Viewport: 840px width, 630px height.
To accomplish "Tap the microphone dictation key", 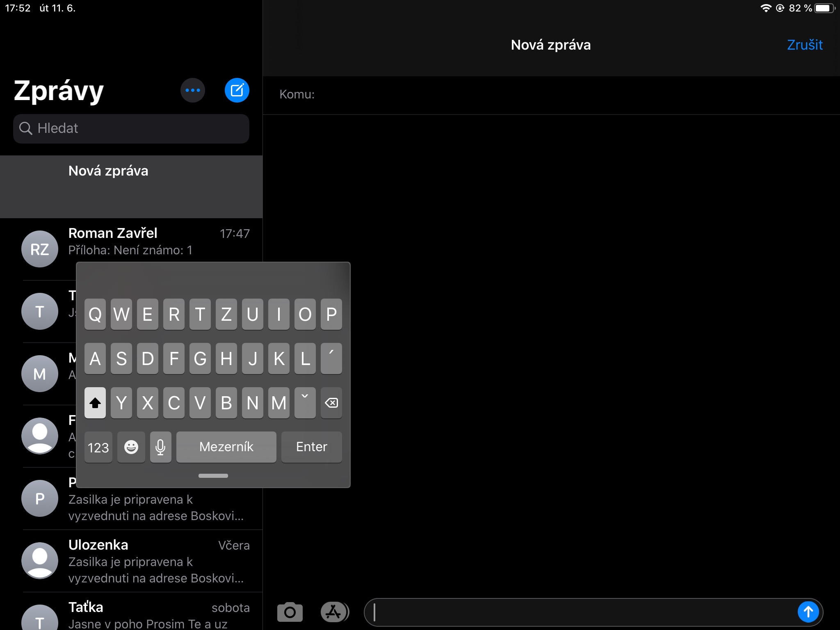I will [161, 447].
